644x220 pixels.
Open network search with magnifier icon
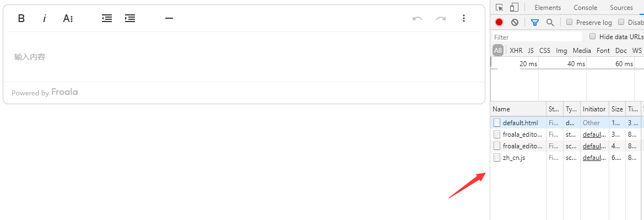click(550, 22)
